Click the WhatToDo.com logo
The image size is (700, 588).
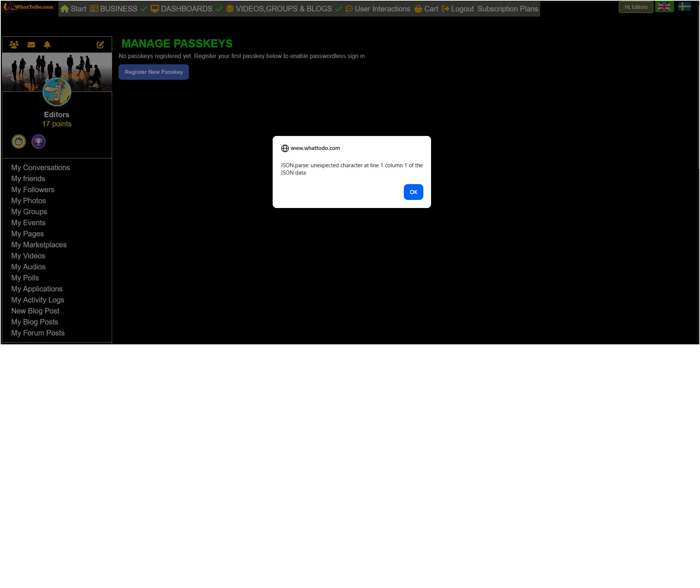(29, 7)
